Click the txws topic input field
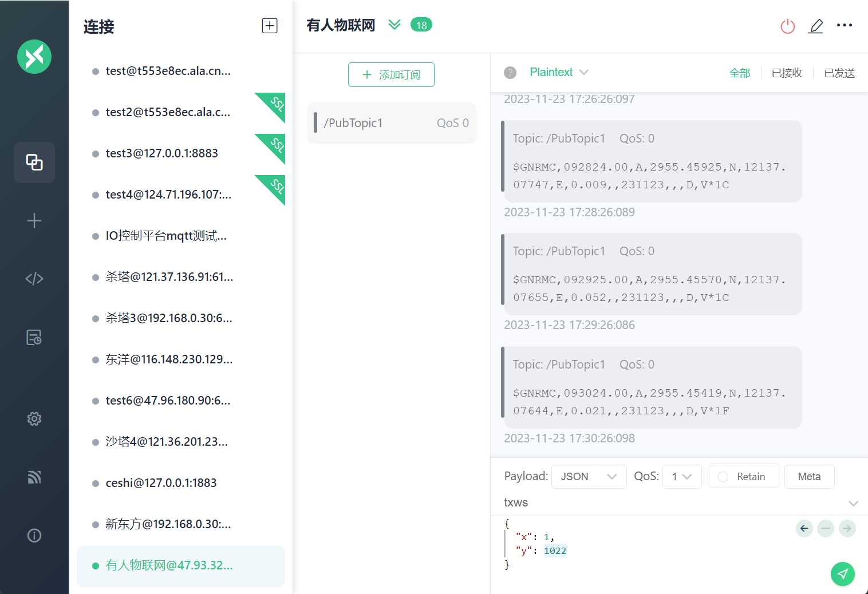This screenshot has height=594, width=868. (x=670, y=502)
